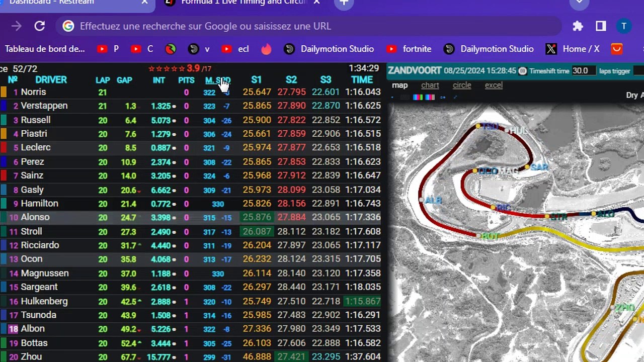Open Dailymotion Studio bookmark beside Home / X
The image size is (644, 362).
[x=489, y=49]
